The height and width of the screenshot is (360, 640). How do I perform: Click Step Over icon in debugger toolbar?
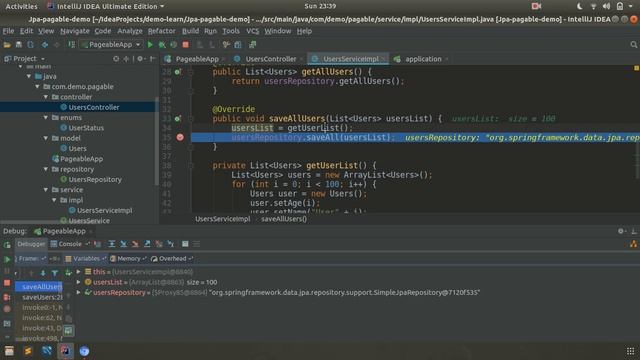(111, 244)
